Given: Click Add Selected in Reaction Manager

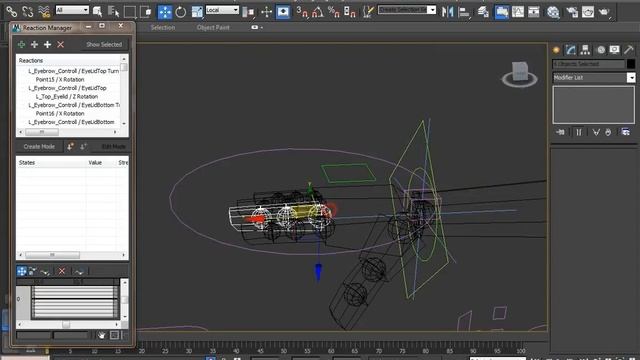Looking at the screenshot, I should (x=47, y=44).
